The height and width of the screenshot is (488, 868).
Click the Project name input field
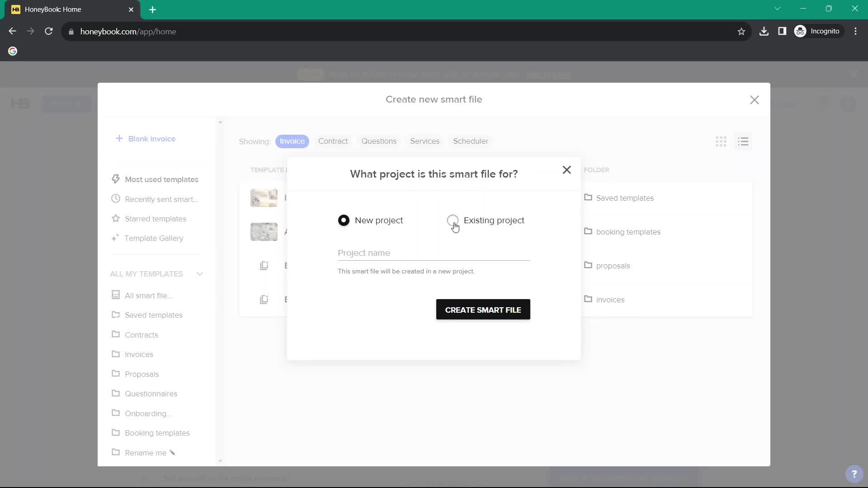[434, 253]
